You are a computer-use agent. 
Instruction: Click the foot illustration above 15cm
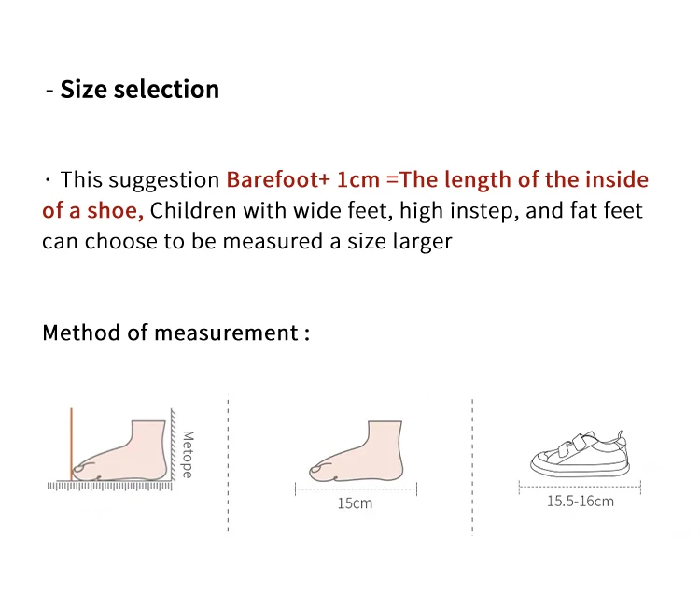[x=357, y=451]
